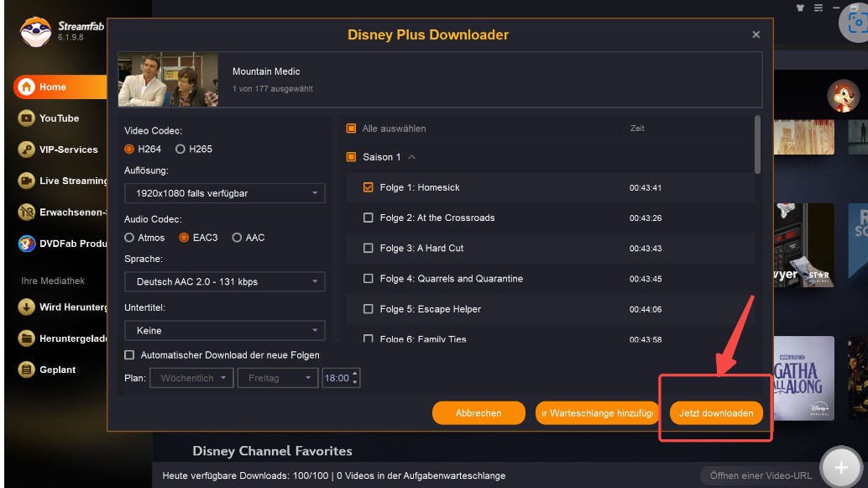The image size is (868, 488).
Task: Enable Automatischer Download der neue Folgen
Action: 129,355
